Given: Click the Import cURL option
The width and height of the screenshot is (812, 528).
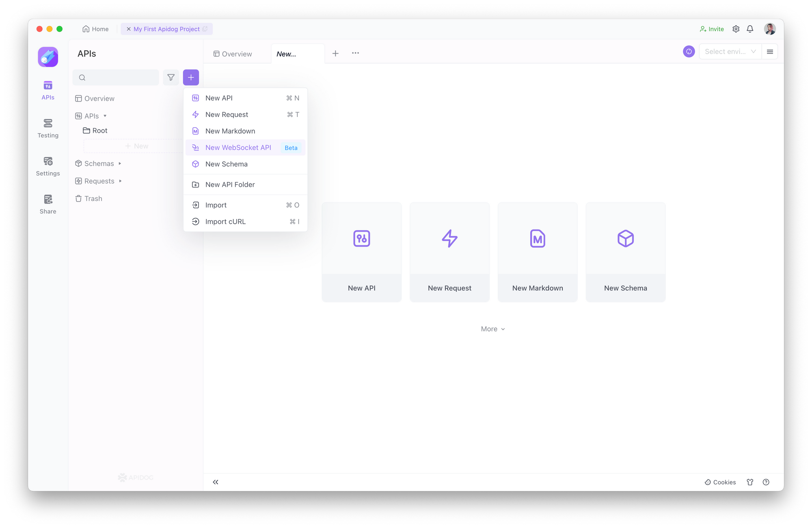Looking at the screenshot, I should [x=225, y=221].
